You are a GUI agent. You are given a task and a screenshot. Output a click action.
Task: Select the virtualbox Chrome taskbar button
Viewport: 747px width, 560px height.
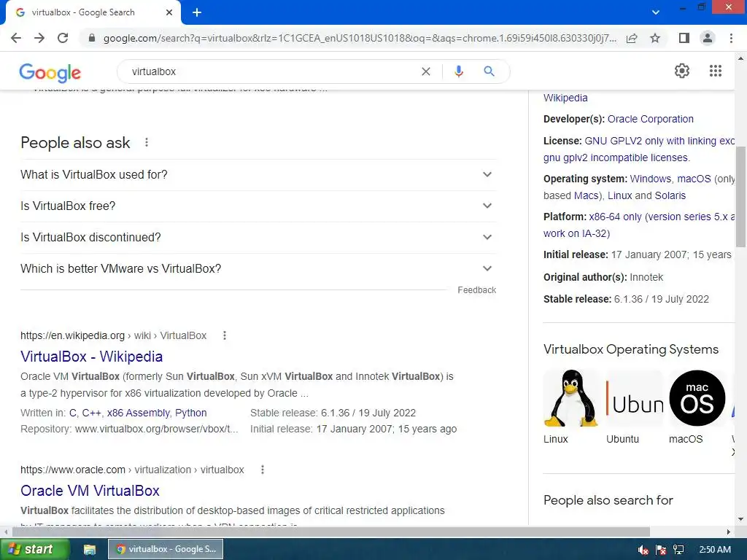coord(166,549)
